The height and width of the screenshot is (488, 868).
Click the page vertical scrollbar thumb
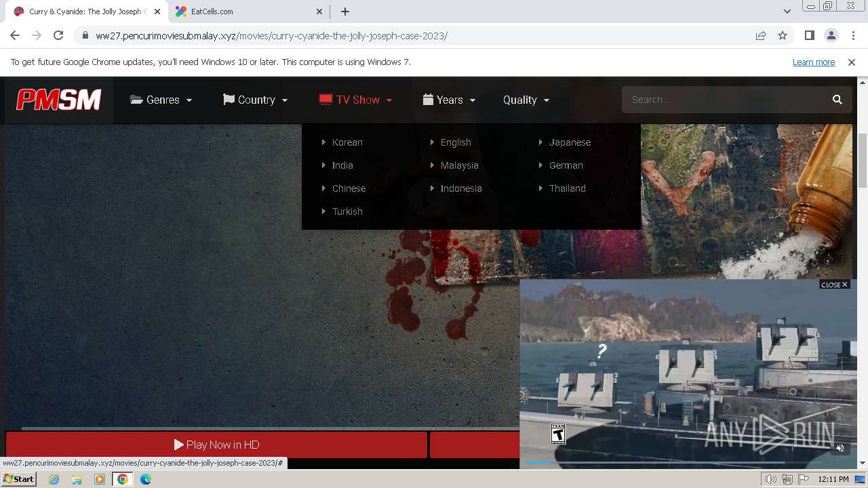(863, 161)
